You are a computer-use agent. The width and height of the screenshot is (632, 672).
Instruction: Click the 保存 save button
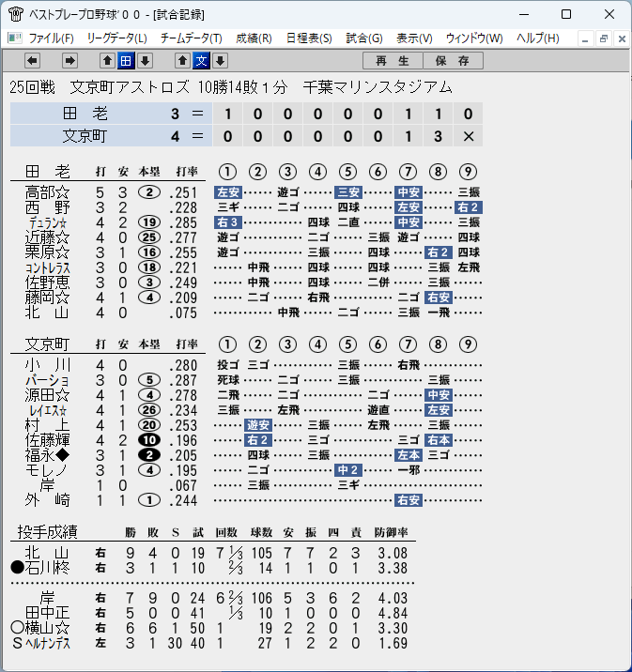454,60
